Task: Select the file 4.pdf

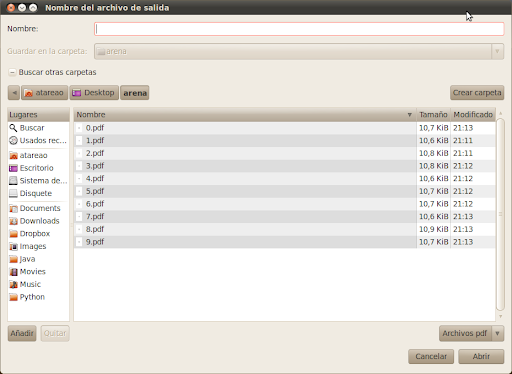Action: (x=245, y=179)
